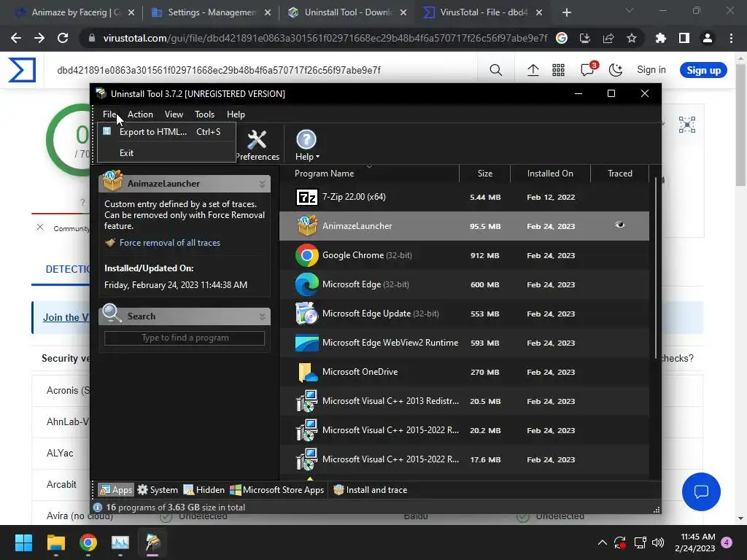
Task: Open File Explorer from taskbar
Action: pyautogui.click(x=55, y=542)
